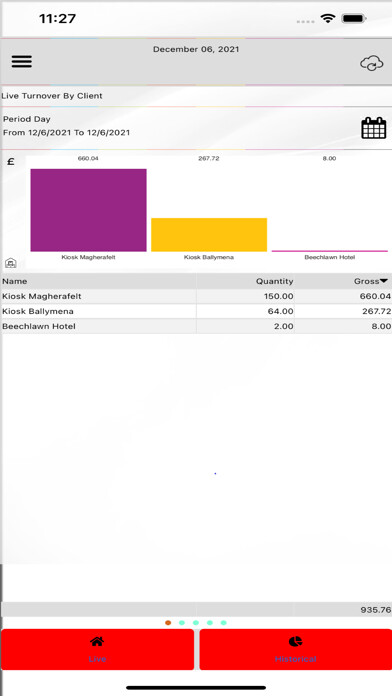Switch to the Historical tab
Image resolution: width=392 pixels, height=696 pixels.
296,649
